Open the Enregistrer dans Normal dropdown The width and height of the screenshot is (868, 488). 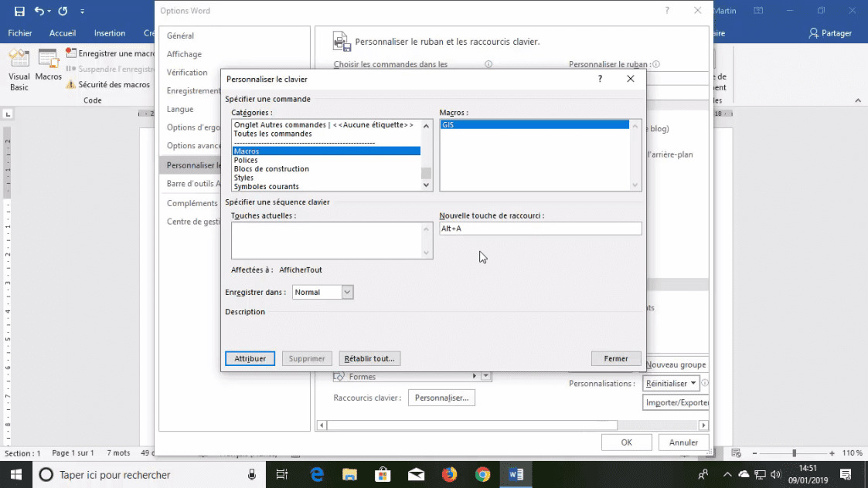pos(347,292)
